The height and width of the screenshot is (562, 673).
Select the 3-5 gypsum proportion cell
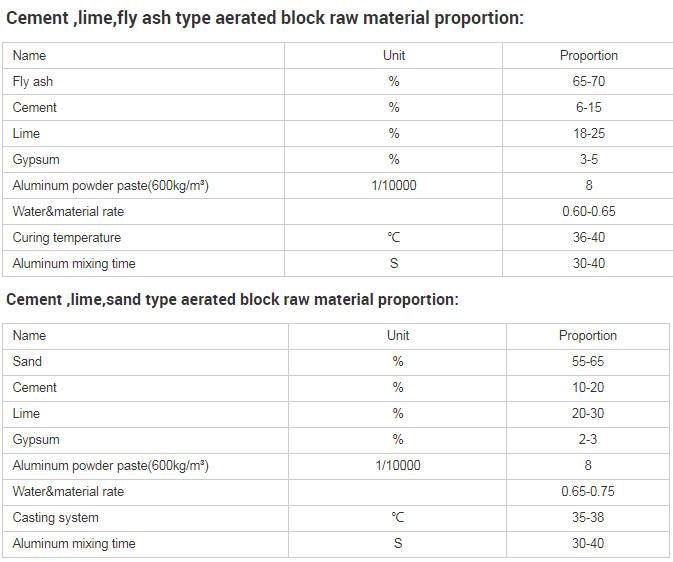tap(588, 160)
